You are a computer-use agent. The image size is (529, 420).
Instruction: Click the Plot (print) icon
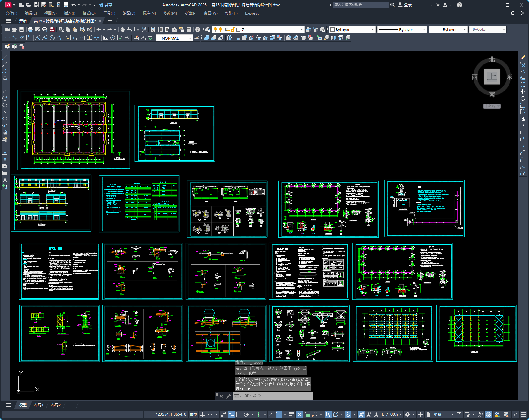pos(30,29)
